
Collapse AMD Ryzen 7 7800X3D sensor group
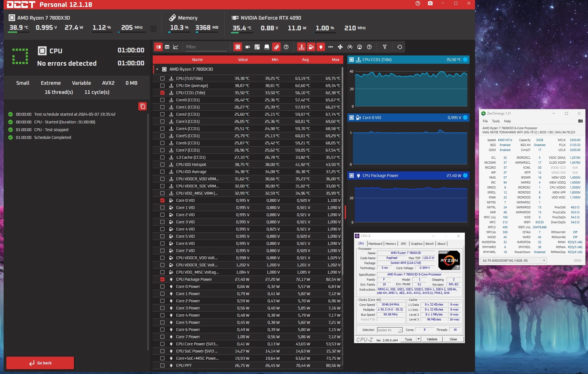coord(157,69)
